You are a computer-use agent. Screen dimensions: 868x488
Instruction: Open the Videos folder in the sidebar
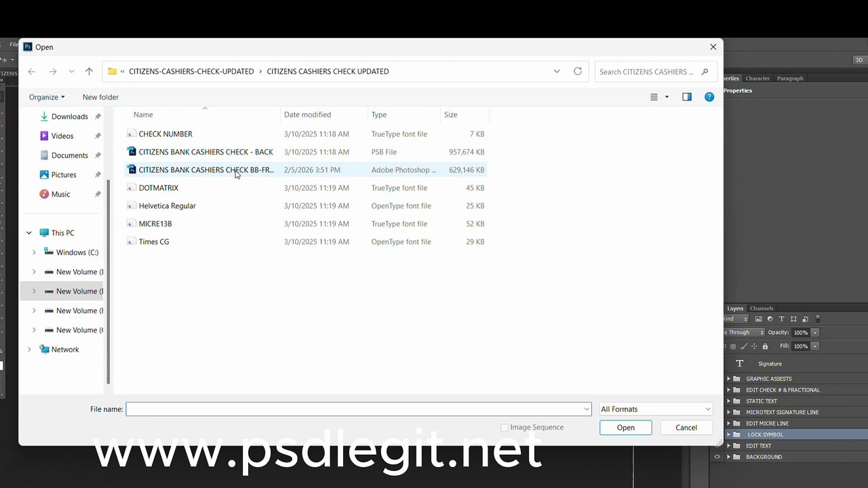(x=62, y=136)
